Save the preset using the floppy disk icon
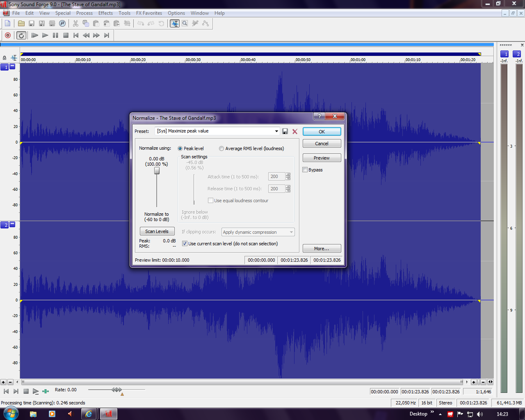Viewport: 525px width, 420px height. pyautogui.click(x=285, y=131)
